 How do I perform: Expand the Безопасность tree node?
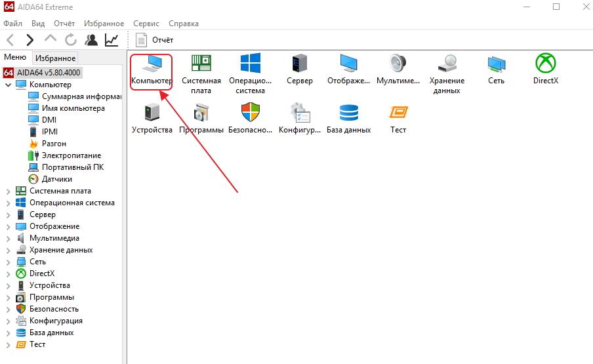pos(9,309)
